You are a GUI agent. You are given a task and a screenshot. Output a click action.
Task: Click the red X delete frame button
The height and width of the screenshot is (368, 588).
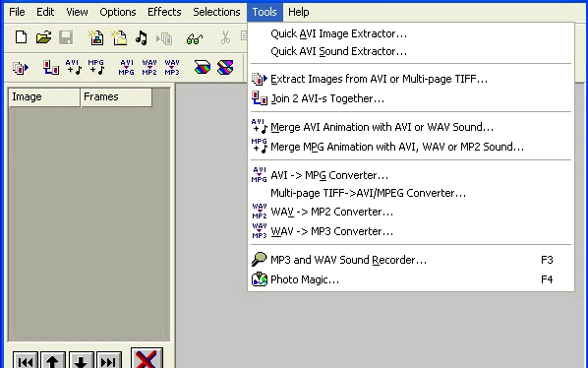click(x=147, y=358)
